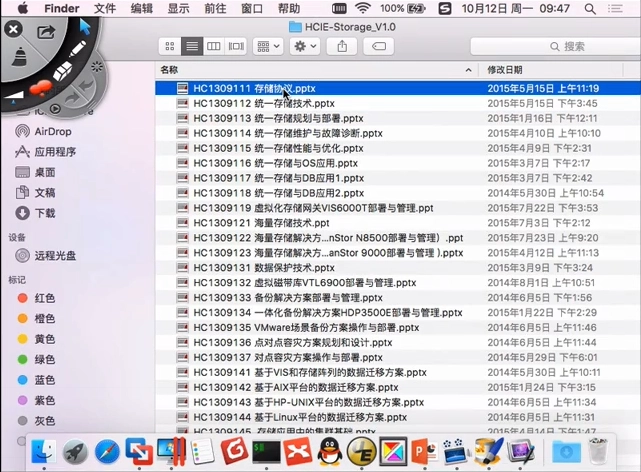
Task: Toggle the sort-direction arrow in 名称 header
Action: tap(468, 70)
